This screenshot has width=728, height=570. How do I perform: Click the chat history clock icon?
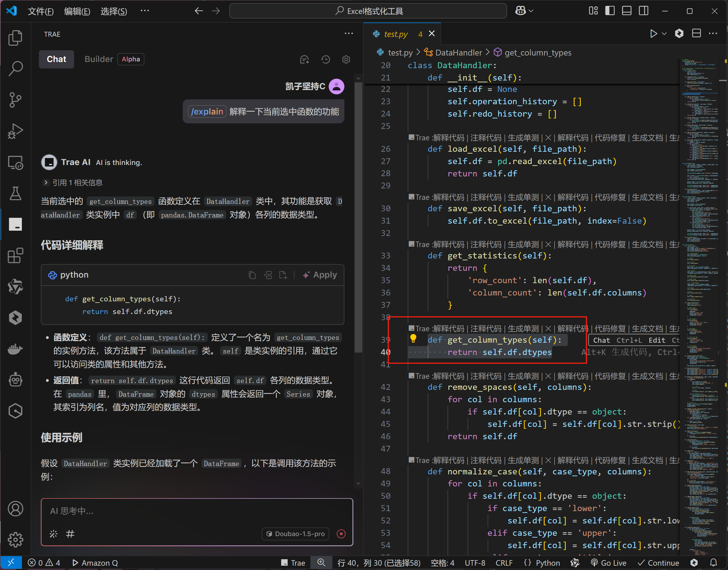click(x=325, y=60)
